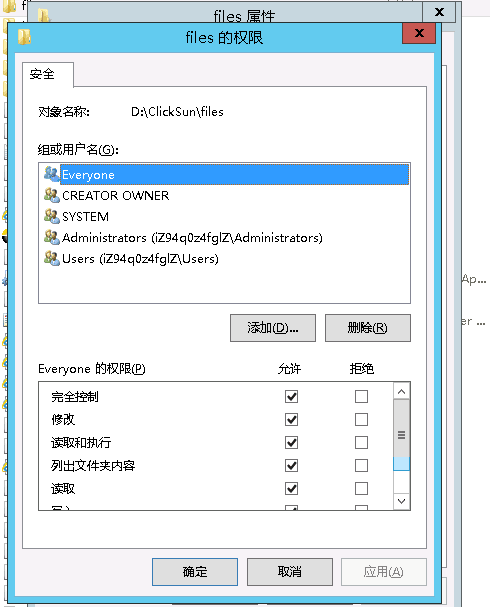Click 取消 to cancel changes
Screen dimensions: 490x607
point(290,572)
